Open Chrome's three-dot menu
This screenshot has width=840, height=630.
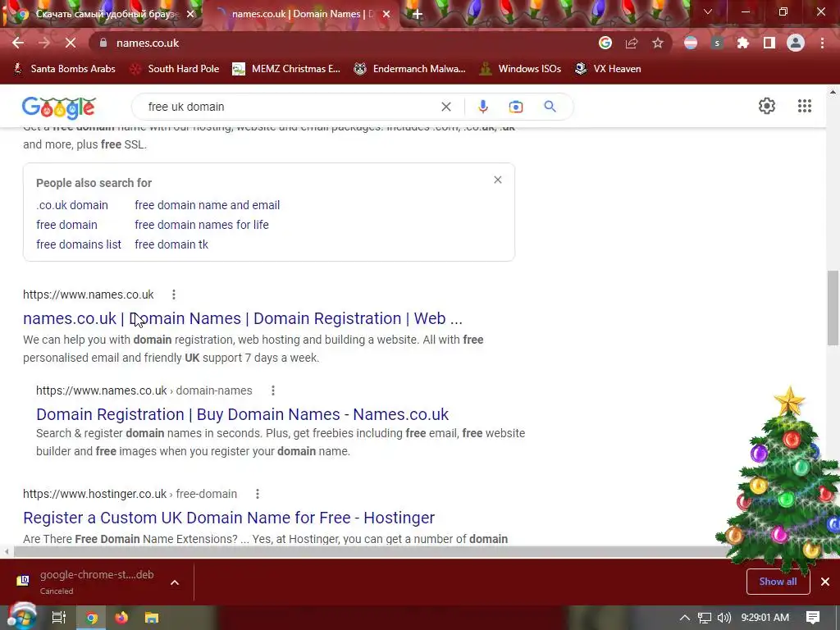click(x=822, y=43)
